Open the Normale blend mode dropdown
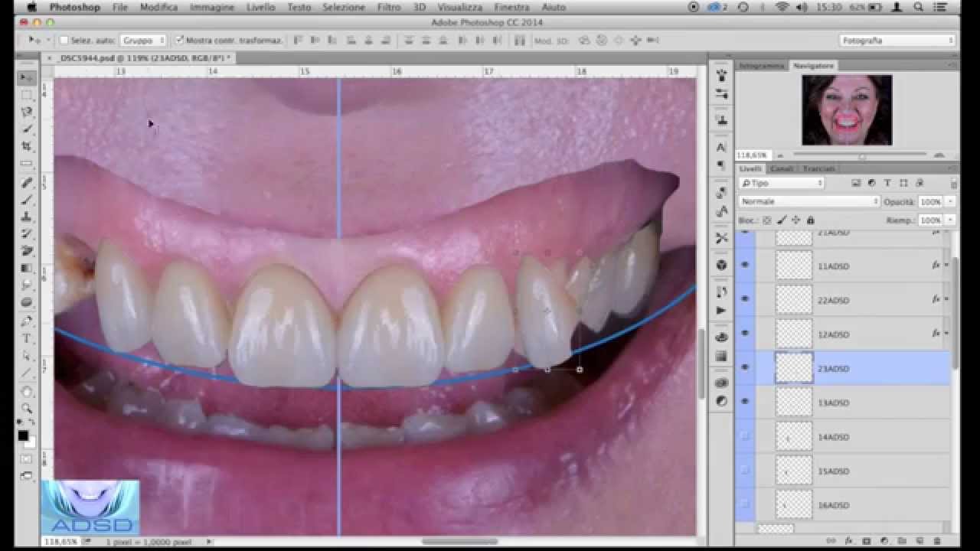Image resolution: width=980 pixels, height=551 pixels. (x=810, y=201)
